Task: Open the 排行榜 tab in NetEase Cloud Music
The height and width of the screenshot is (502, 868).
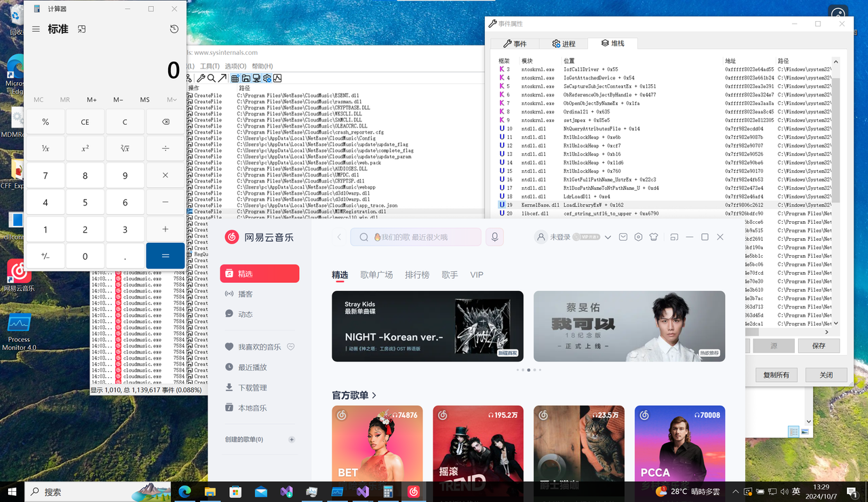Action: 418,275
